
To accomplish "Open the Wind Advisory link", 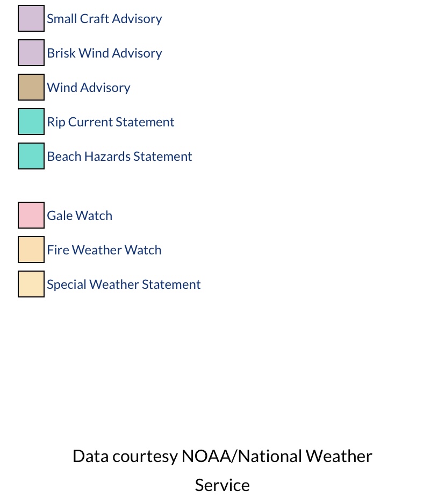I will (89, 88).
